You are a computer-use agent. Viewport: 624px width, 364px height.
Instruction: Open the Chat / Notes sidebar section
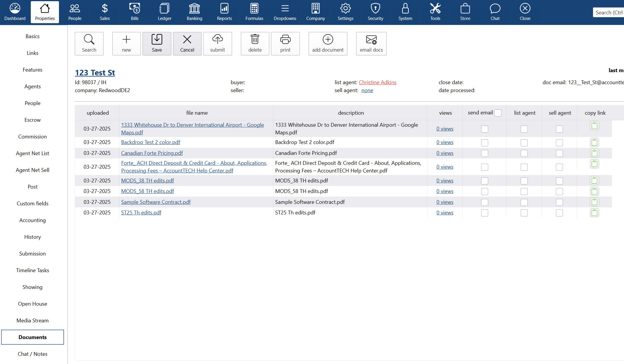33,354
